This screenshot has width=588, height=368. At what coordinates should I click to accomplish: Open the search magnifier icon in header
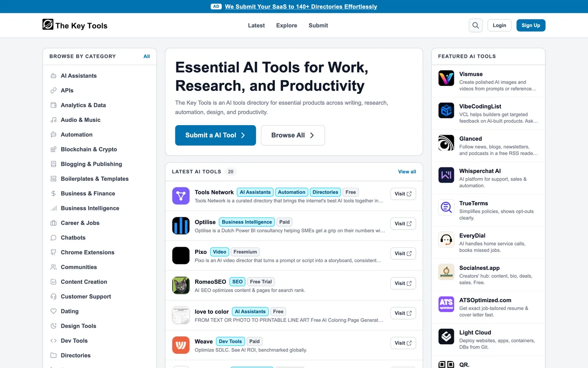coord(475,25)
